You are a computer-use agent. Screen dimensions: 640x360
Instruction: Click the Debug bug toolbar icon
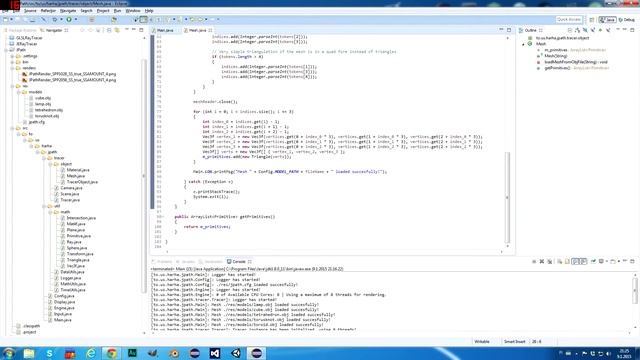[x=55, y=19]
